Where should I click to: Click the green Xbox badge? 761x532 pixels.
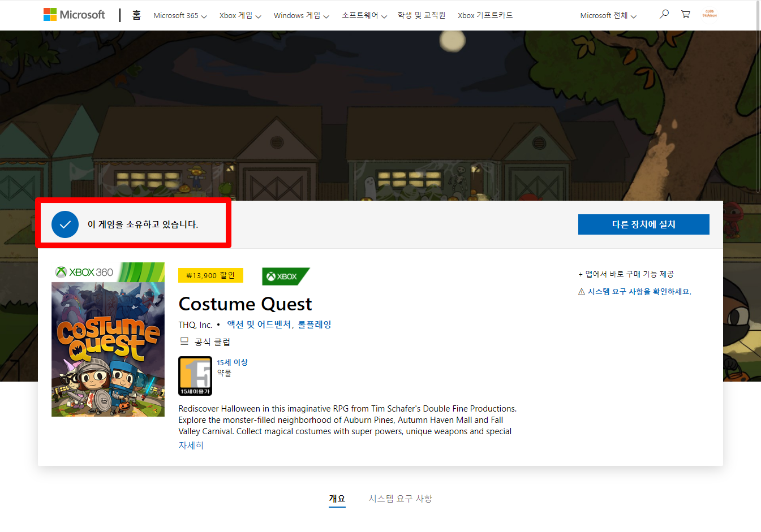tap(286, 276)
